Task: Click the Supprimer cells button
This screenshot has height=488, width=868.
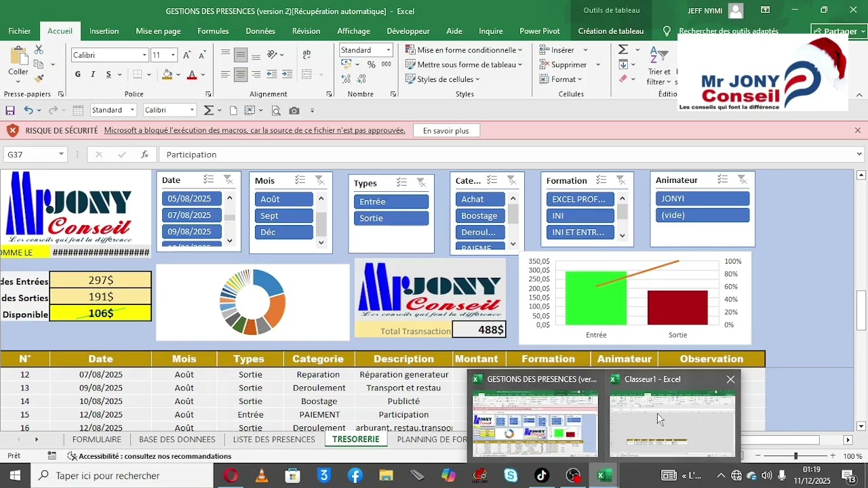Action: 570,65
